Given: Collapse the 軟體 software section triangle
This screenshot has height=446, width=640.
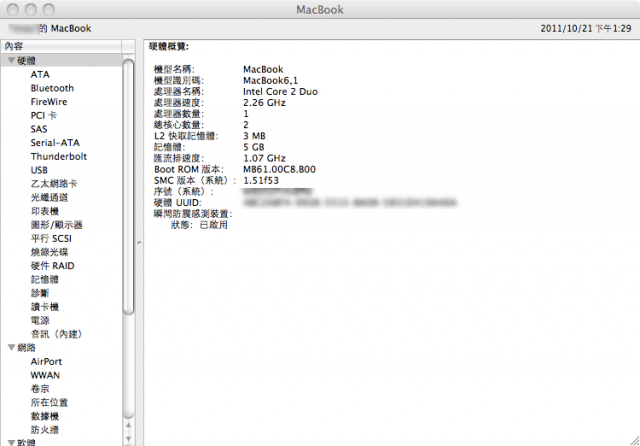Looking at the screenshot, I should pos(11,442).
